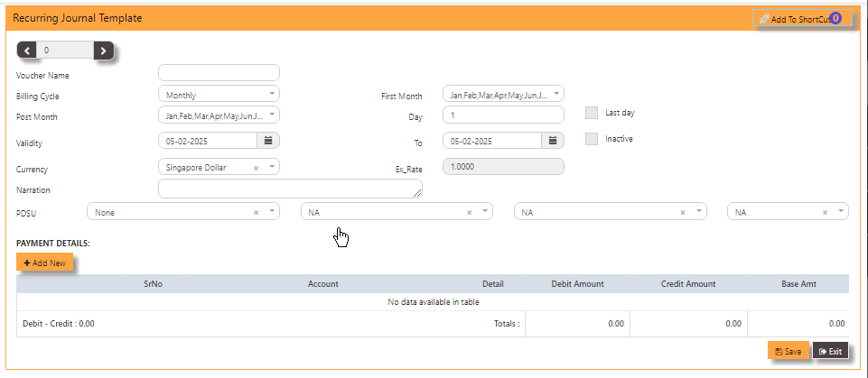This screenshot has width=868, height=378.
Task: Click into the Narration text area
Action: coord(289,189)
